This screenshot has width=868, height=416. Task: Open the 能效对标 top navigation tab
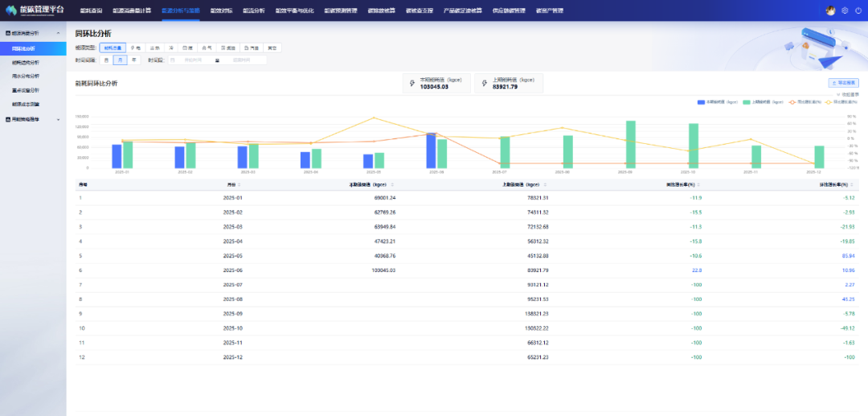pyautogui.click(x=220, y=10)
